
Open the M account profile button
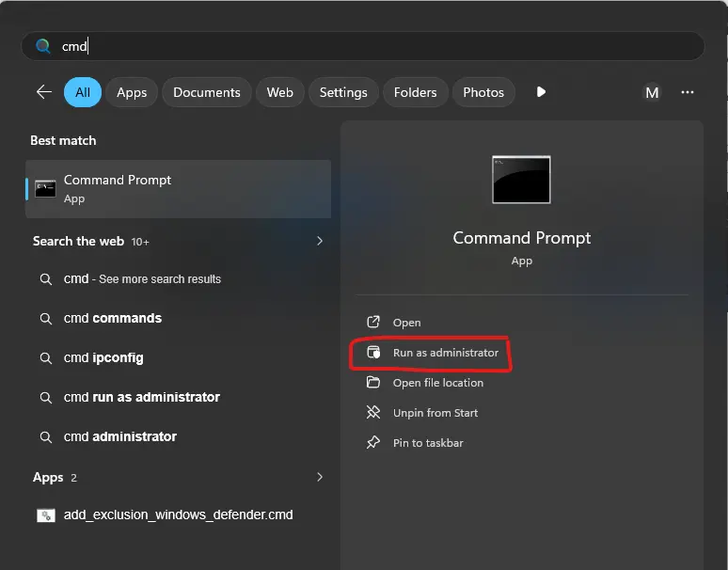point(652,93)
